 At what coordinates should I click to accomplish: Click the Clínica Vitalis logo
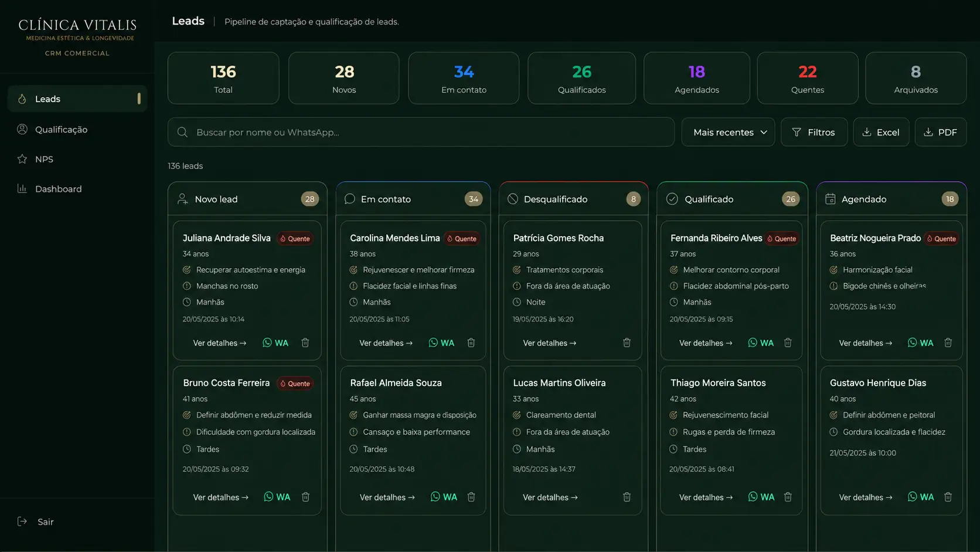[77, 30]
